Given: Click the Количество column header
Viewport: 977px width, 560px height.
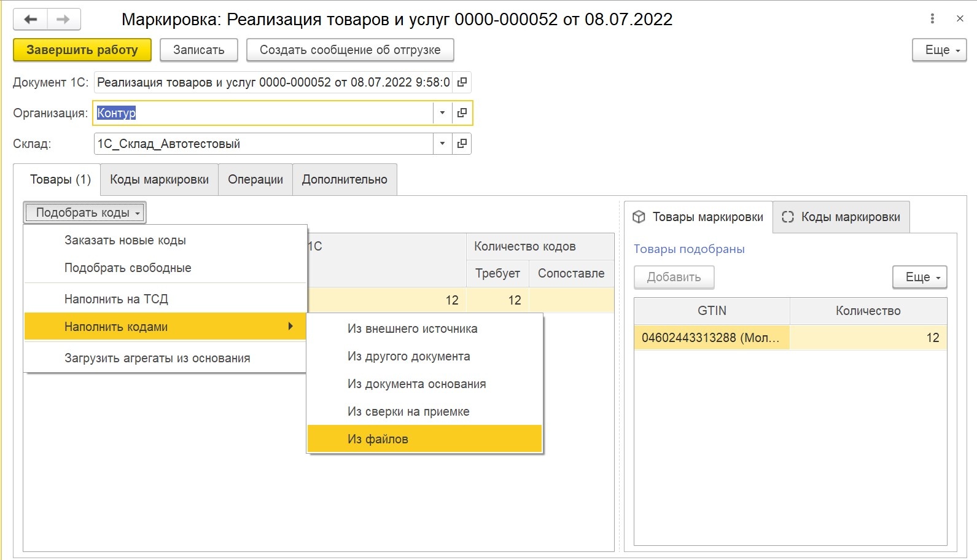Looking at the screenshot, I should point(868,311).
